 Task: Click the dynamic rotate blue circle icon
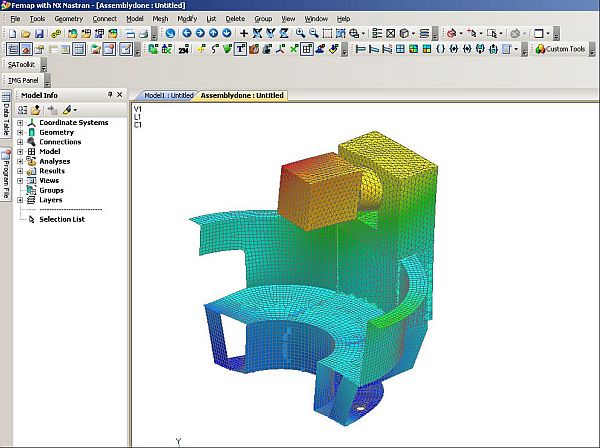coord(170,33)
